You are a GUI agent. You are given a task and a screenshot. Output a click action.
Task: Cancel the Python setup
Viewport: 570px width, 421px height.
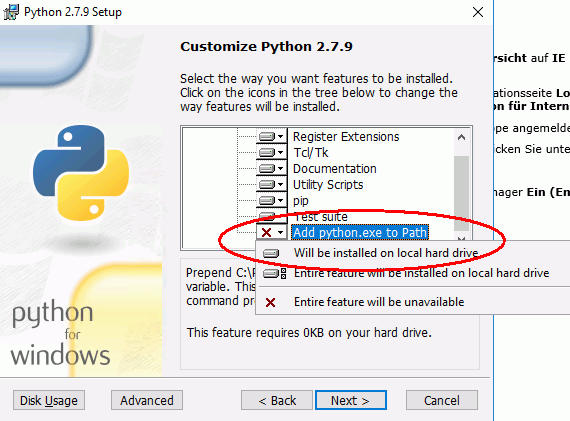coord(442,400)
